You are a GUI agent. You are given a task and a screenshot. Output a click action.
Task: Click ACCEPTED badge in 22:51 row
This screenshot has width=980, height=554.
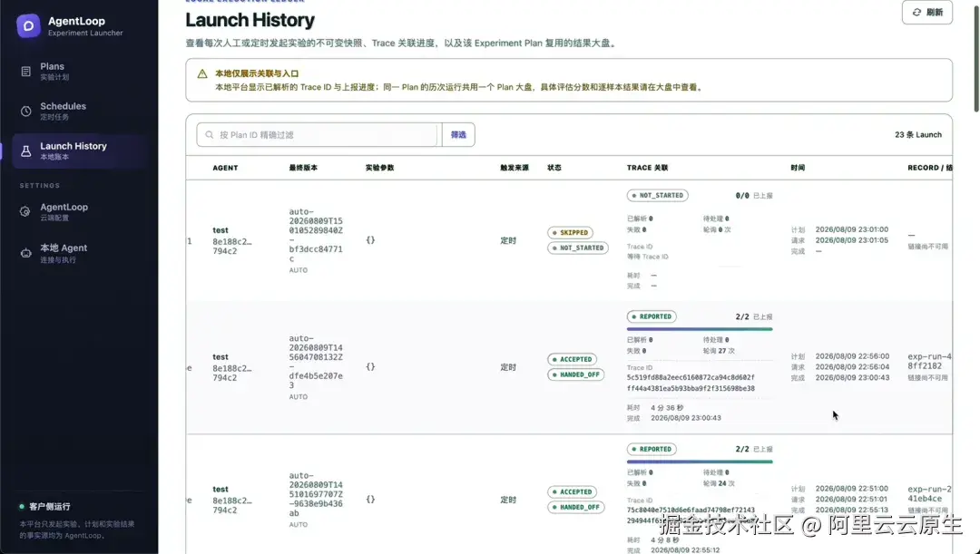pos(572,491)
